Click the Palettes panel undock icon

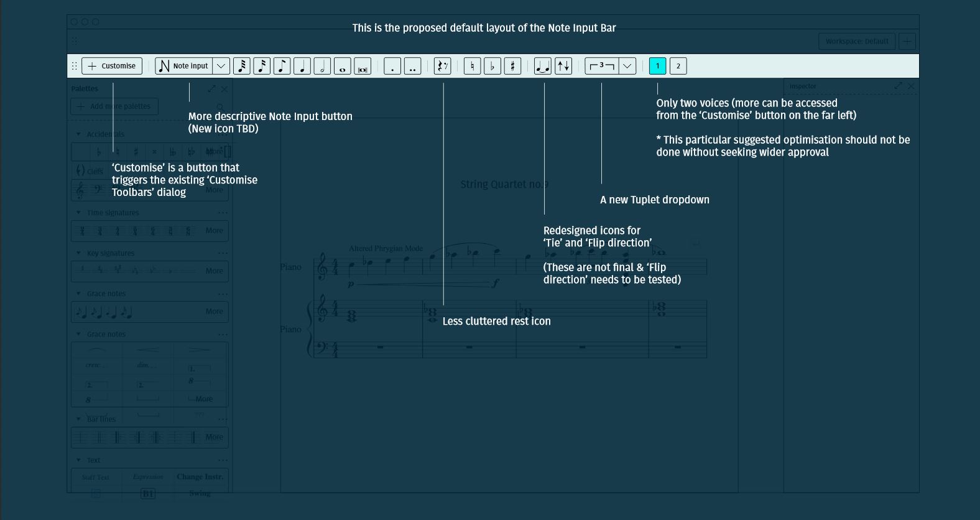[211, 89]
